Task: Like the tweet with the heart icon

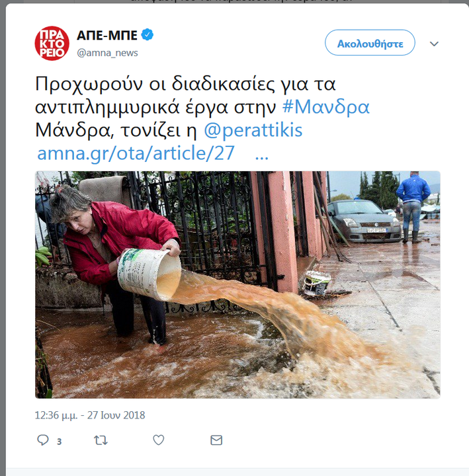Action: click(158, 440)
